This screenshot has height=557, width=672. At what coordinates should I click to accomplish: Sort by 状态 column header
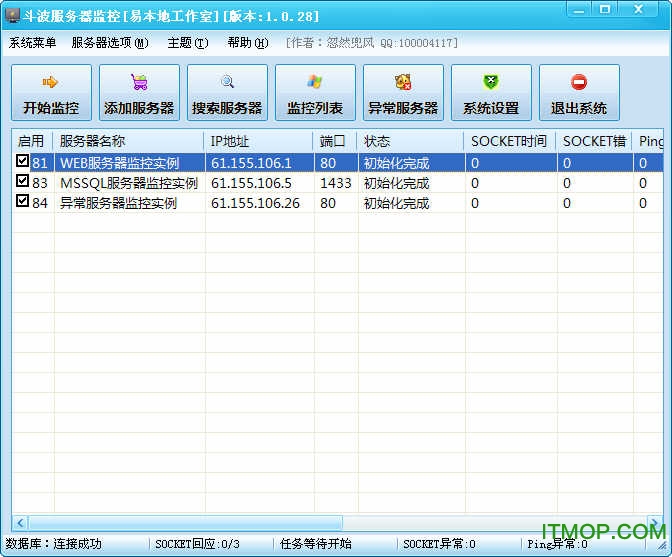[x=411, y=141]
